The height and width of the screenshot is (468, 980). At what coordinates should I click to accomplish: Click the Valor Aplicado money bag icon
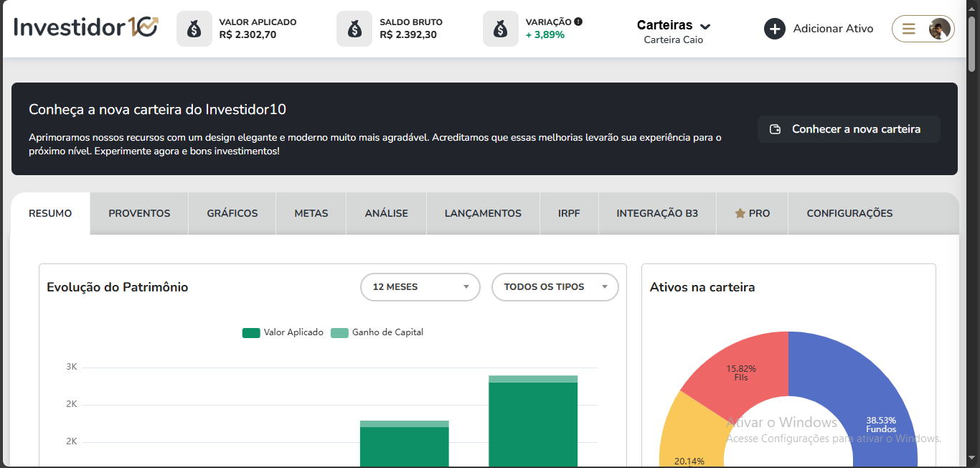[194, 29]
